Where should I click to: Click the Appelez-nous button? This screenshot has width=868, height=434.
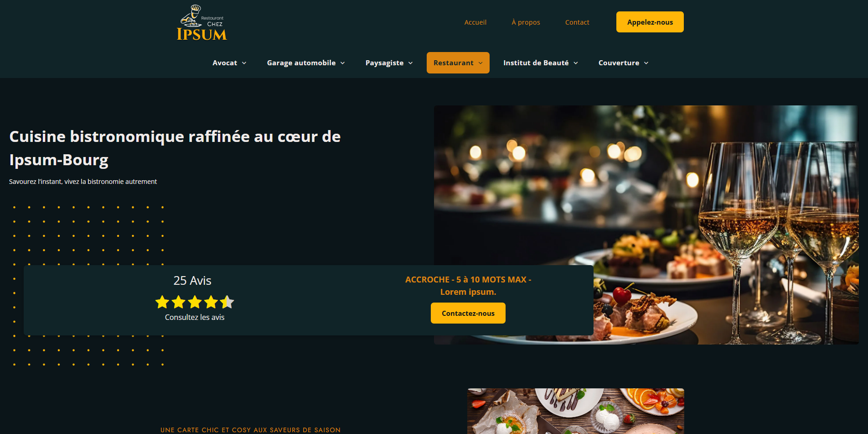coord(650,22)
